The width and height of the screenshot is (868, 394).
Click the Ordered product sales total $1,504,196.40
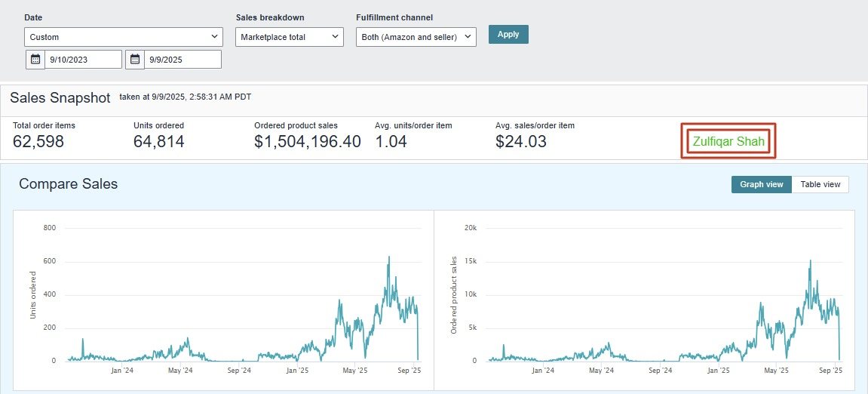[308, 141]
